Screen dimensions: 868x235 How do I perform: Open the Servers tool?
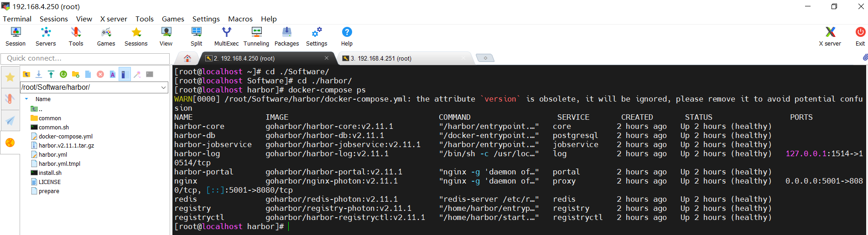(x=46, y=36)
